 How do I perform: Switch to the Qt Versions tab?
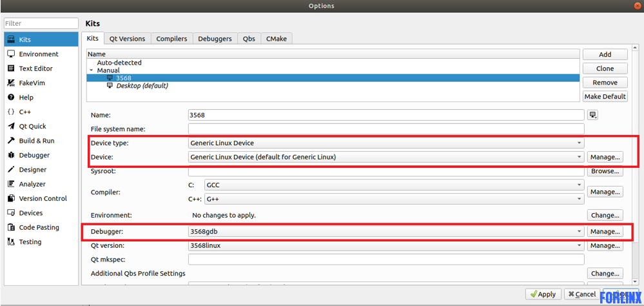pos(127,39)
